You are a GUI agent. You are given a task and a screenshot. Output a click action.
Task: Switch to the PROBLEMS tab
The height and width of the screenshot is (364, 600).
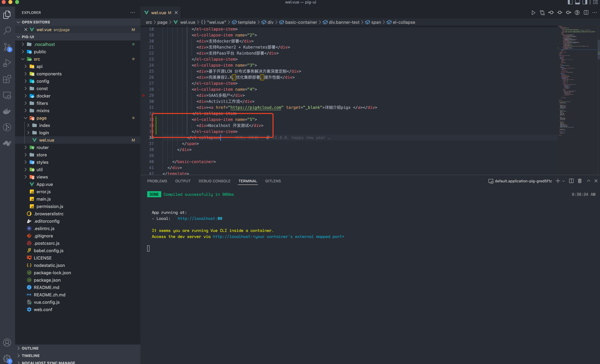[157, 181]
